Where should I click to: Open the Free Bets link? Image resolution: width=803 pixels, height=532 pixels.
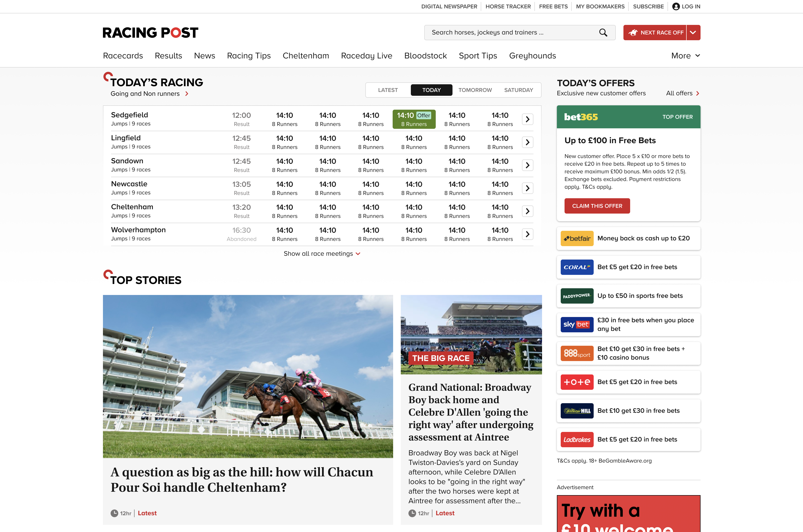tap(553, 6)
